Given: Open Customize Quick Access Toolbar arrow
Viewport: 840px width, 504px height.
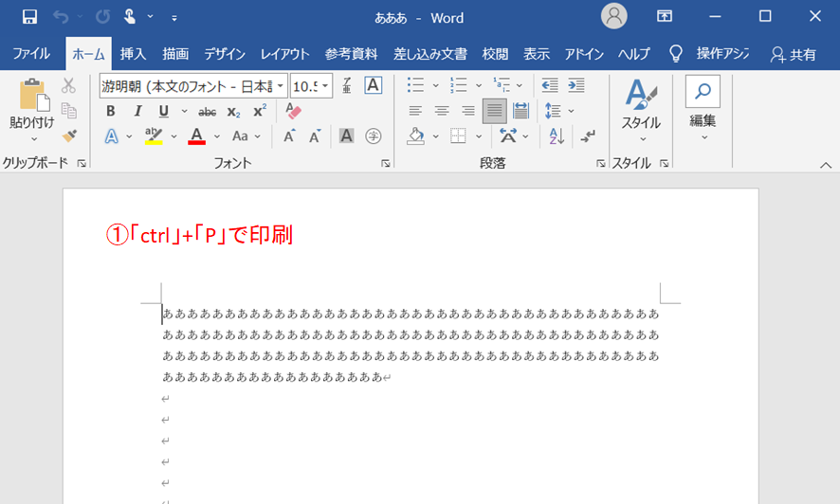Looking at the screenshot, I should click(x=174, y=18).
